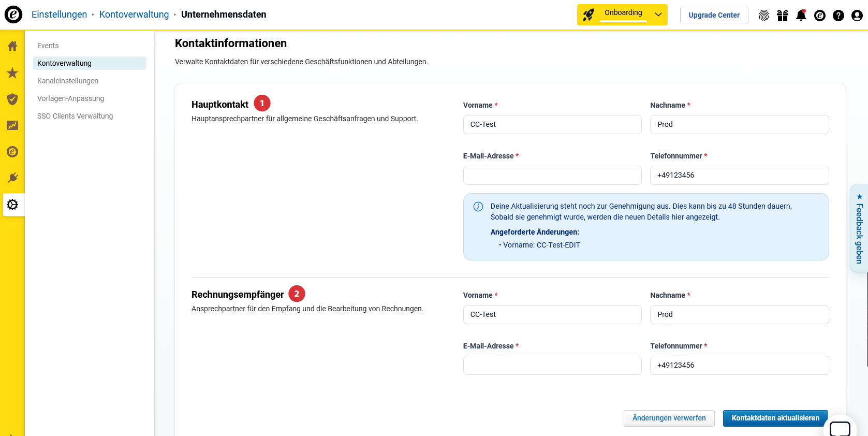Click the fingerprint icon in header
This screenshot has height=436, width=868.
pos(763,16)
